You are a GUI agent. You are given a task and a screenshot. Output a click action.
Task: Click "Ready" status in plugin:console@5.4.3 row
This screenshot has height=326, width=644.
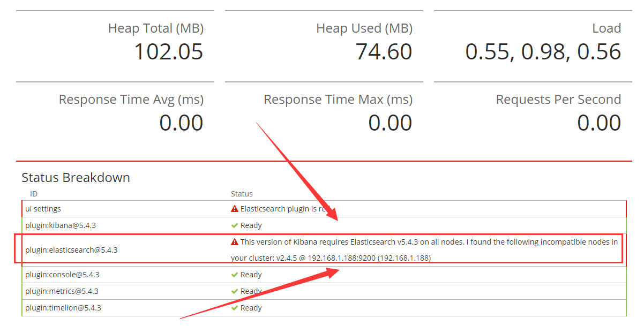pyautogui.click(x=251, y=275)
